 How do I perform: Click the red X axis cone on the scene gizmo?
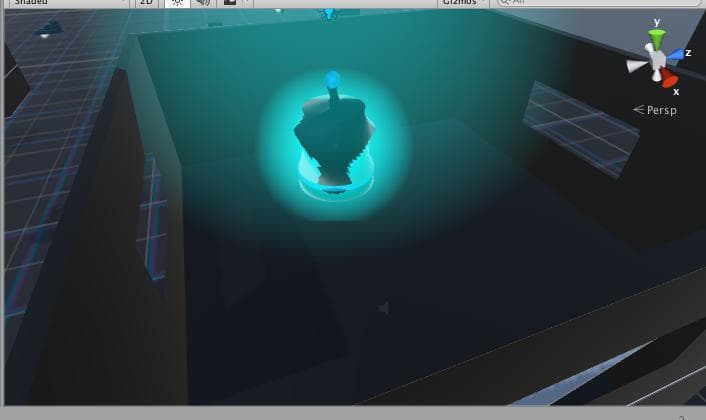pyautogui.click(x=669, y=79)
